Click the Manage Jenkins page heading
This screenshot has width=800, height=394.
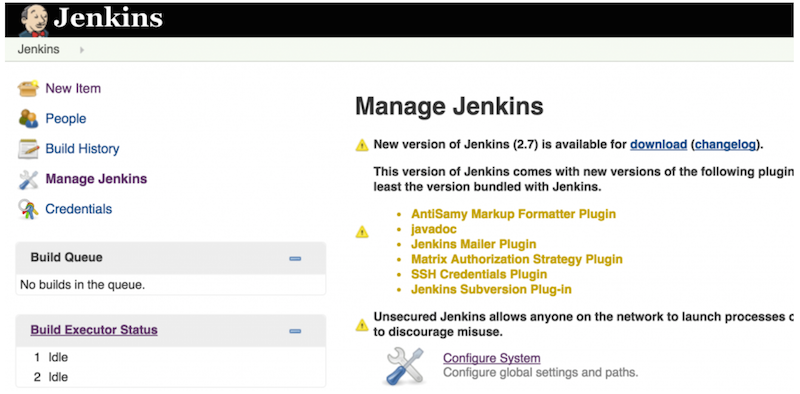[x=449, y=107]
